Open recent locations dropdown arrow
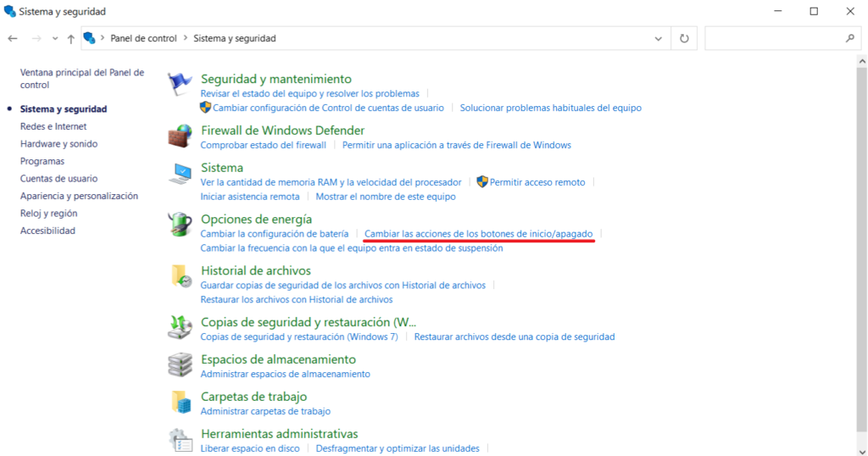868x456 pixels. pyautogui.click(x=55, y=39)
